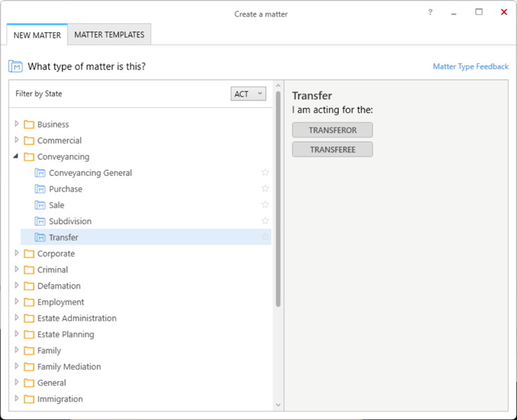This screenshot has width=517, height=420.
Task: Switch to the Matter Templates tab
Action: coord(109,34)
